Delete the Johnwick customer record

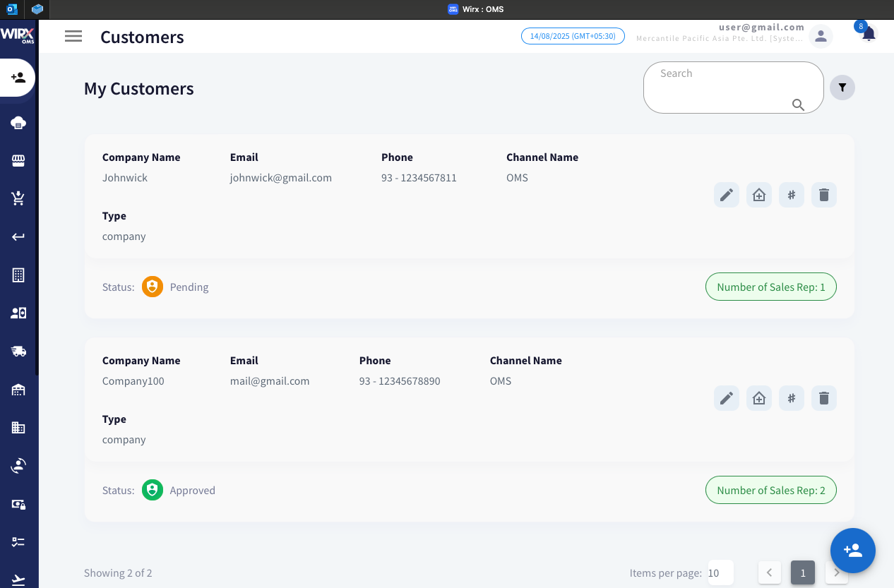[x=823, y=195]
